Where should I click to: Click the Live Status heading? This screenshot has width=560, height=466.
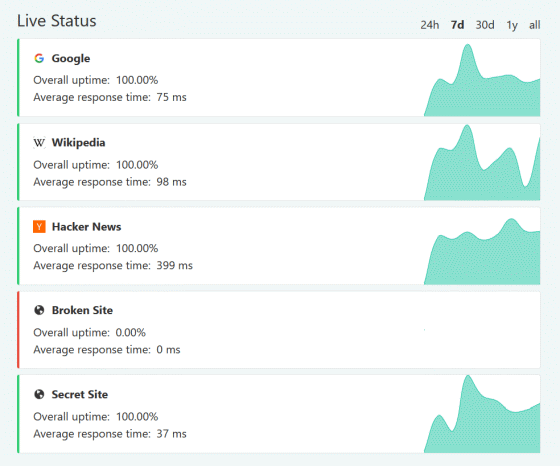pyautogui.click(x=57, y=21)
